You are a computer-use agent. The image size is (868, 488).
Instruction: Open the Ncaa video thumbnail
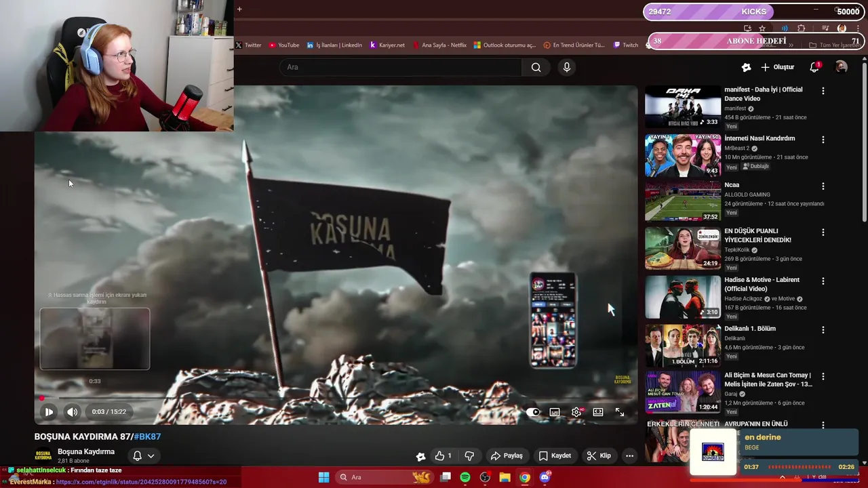(x=683, y=201)
